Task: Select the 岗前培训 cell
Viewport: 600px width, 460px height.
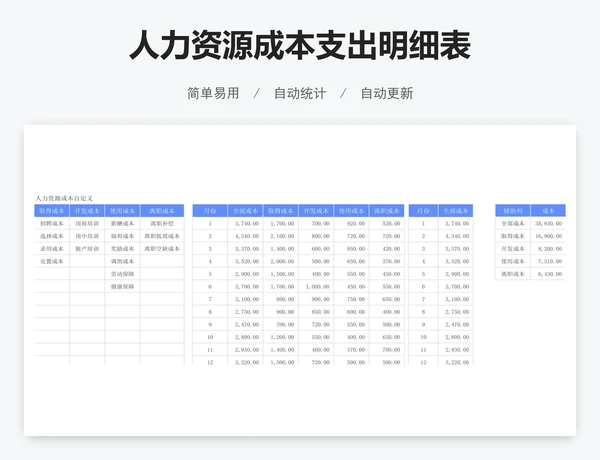Action: tap(87, 223)
